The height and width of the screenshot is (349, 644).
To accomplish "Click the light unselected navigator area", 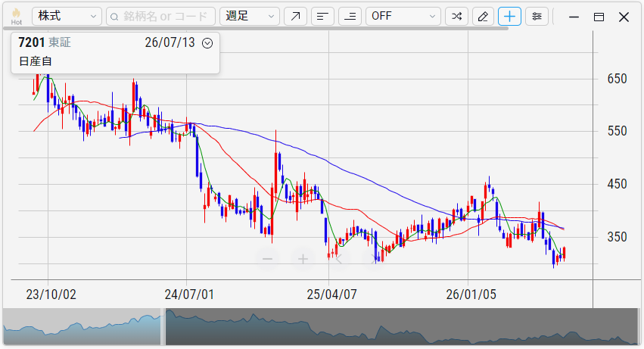I will [x=82, y=327].
